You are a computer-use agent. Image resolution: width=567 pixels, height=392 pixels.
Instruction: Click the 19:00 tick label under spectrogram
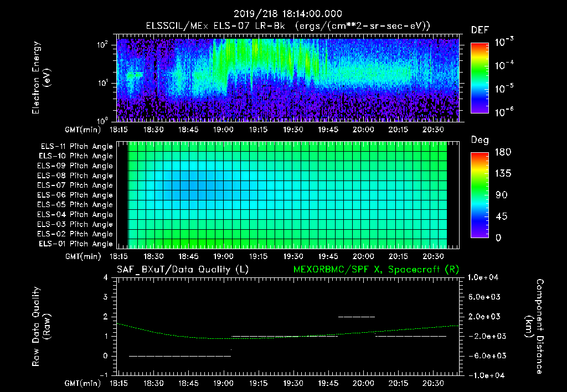point(223,130)
